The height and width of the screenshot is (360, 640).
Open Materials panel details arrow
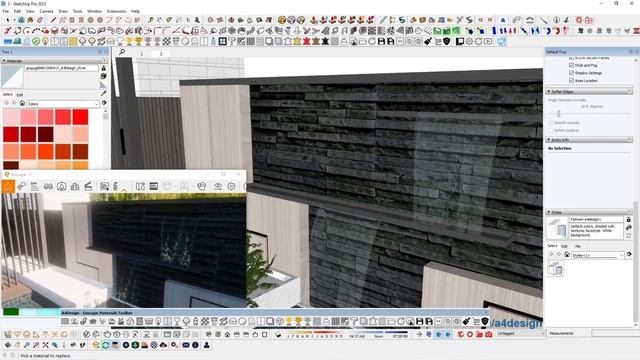(x=104, y=103)
